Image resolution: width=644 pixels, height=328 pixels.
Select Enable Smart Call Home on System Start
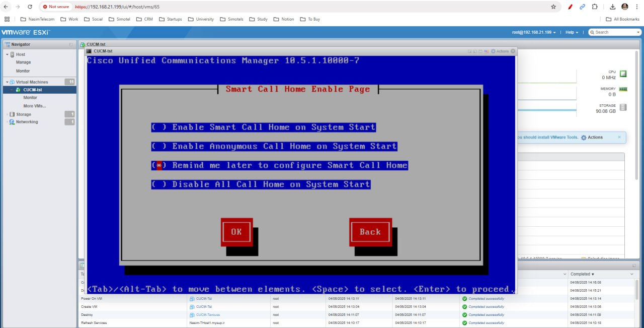[264, 127]
